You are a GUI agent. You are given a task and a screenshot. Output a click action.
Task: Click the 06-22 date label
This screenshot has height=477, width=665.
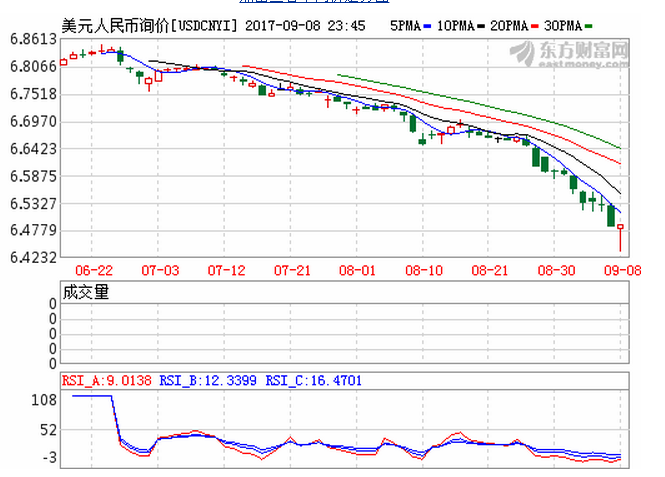click(94, 271)
